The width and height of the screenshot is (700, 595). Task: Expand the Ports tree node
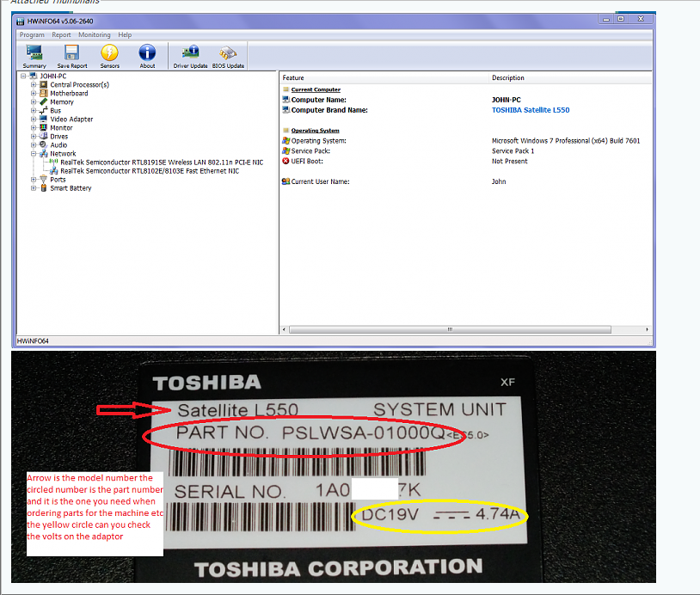[34, 180]
